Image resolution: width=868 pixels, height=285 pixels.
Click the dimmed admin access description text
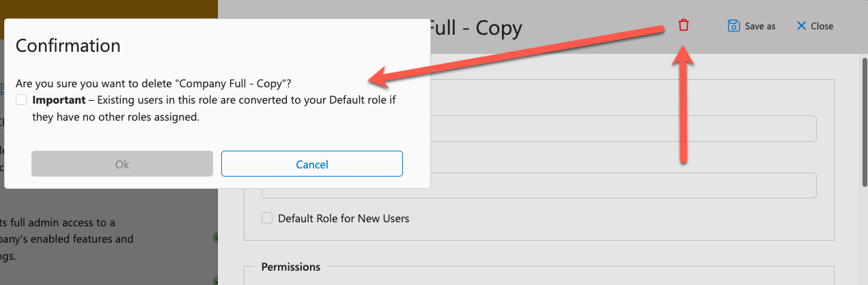pyautogui.click(x=67, y=239)
